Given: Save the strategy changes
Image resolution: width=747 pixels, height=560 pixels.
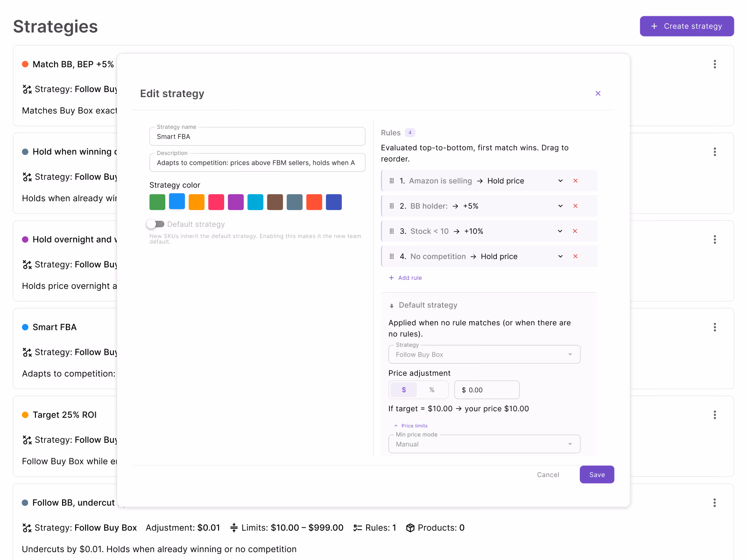Looking at the screenshot, I should pyautogui.click(x=597, y=475).
